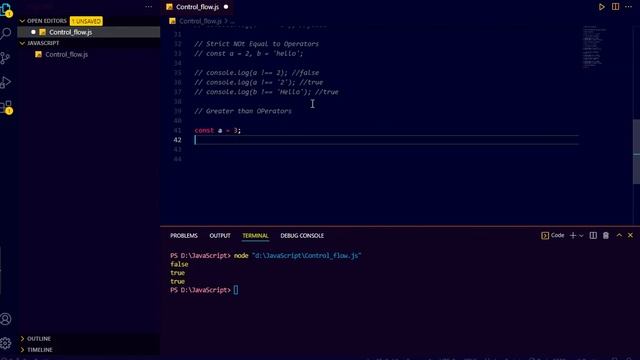This screenshot has width=640, height=360.
Task: Click the terminal prompt input
Action: tap(236, 290)
